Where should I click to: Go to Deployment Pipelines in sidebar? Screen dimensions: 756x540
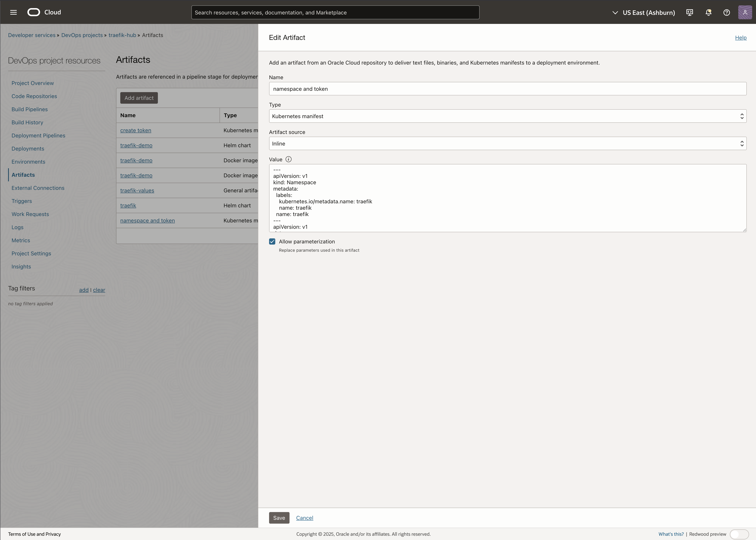click(x=38, y=136)
